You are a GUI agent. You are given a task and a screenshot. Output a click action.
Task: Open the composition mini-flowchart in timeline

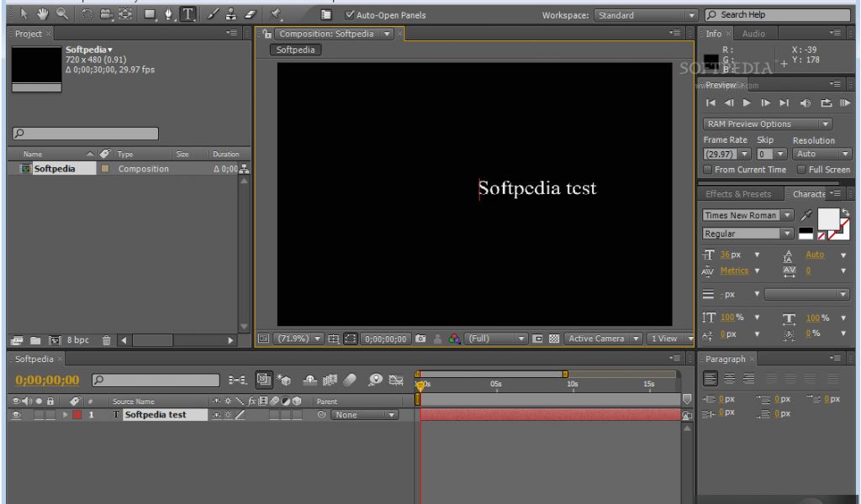[237, 380]
